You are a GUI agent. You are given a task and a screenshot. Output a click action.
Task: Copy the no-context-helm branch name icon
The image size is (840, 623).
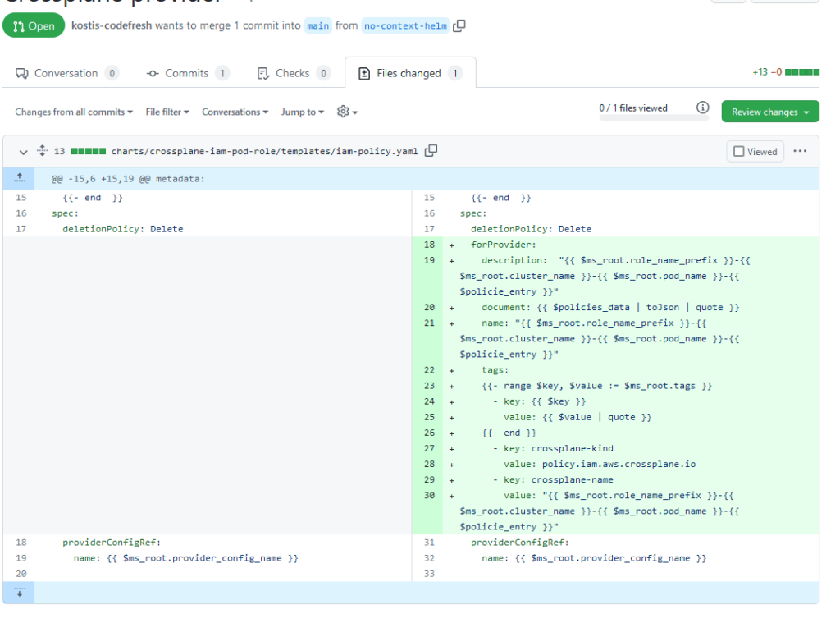[x=459, y=25]
